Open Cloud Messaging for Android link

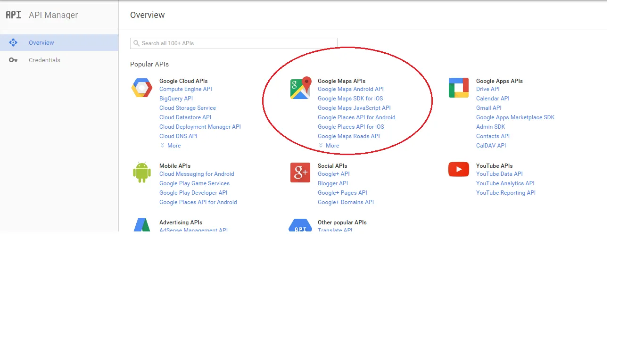tap(197, 174)
